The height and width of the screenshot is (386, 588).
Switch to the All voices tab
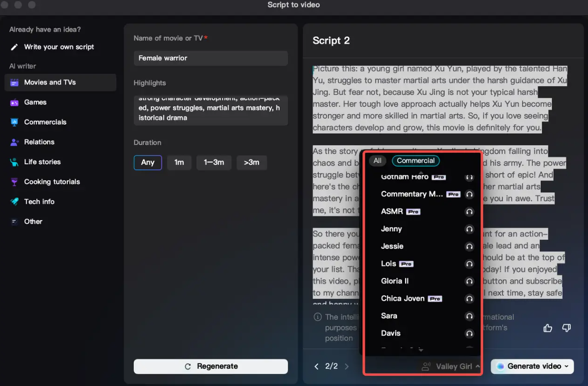tap(377, 160)
